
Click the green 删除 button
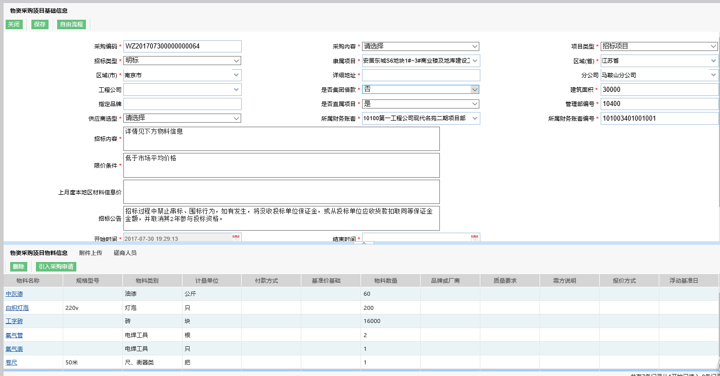tap(18, 267)
